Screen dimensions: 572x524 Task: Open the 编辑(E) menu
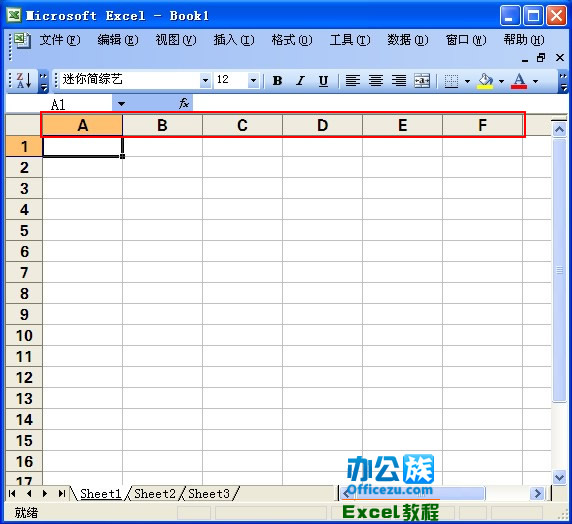pos(117,40)
